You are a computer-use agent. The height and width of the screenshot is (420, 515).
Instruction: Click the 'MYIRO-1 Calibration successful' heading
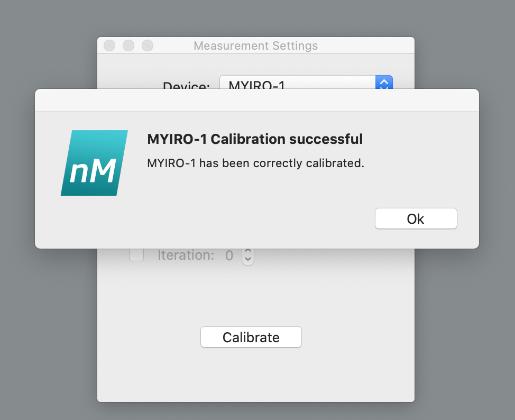point(255,139)
